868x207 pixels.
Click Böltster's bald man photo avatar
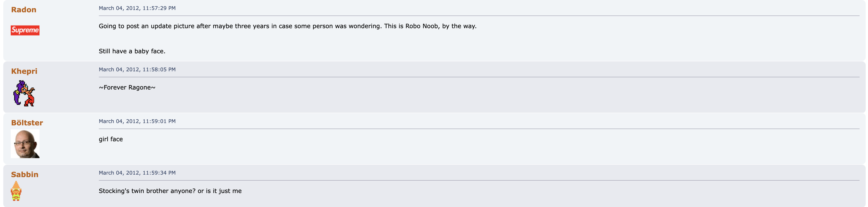pyautogui.click(x=25, y=144)
